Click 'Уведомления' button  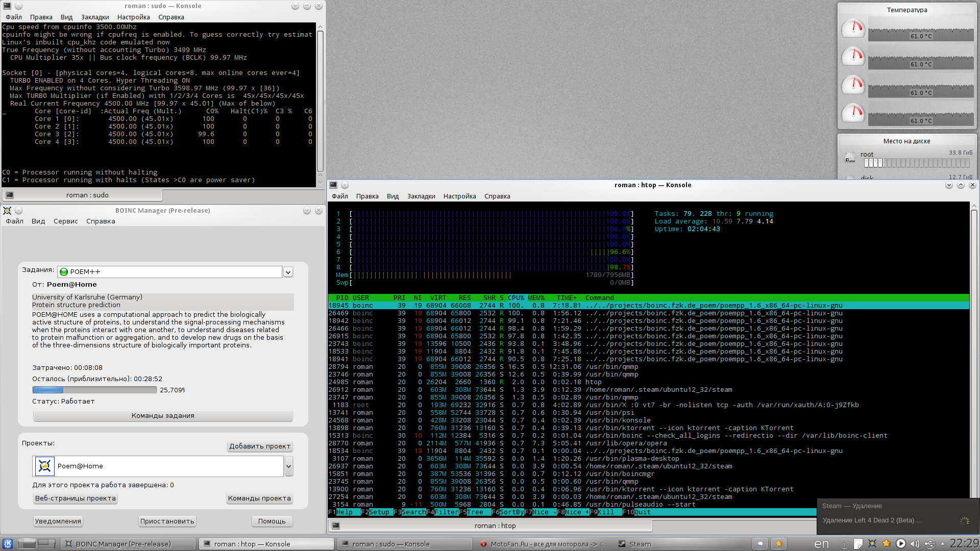(x=58, y=521)
